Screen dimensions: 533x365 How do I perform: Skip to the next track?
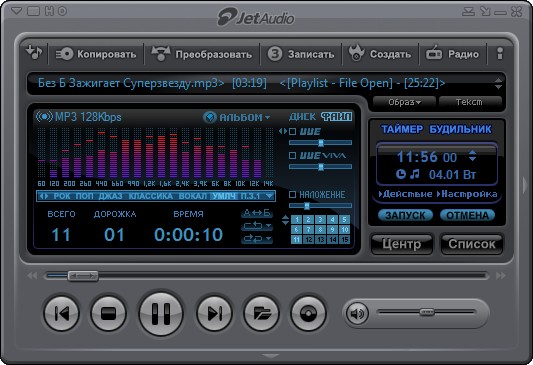[214, 313]
